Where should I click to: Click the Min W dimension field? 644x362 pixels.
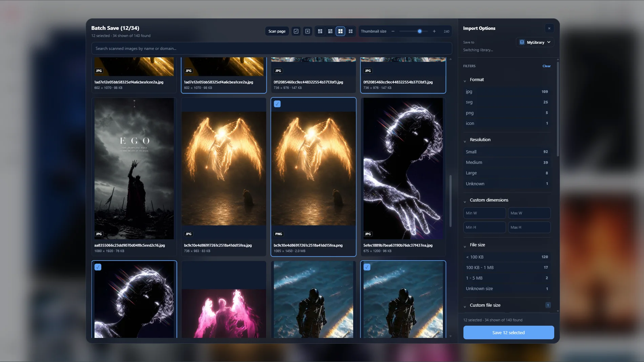pyautogui.click(x=484, y=213)
